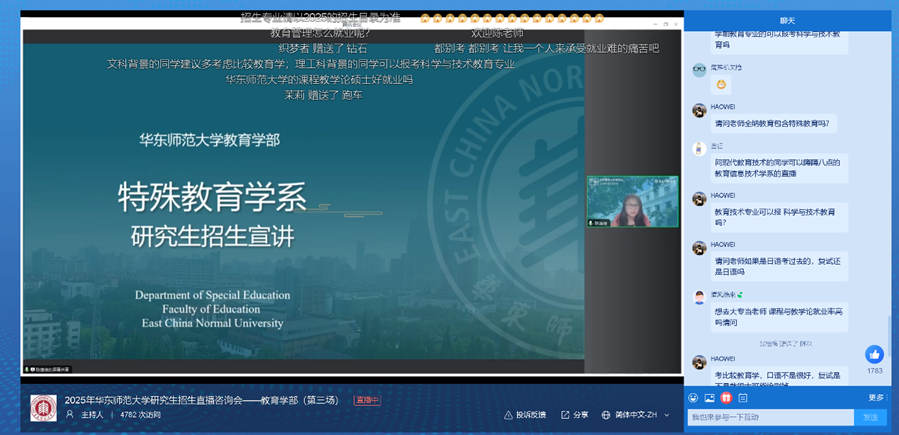Click the blue thumbs-up like button
Image resolution: width=899 pixels, height=435 pixels.
(x=874, y=355)
